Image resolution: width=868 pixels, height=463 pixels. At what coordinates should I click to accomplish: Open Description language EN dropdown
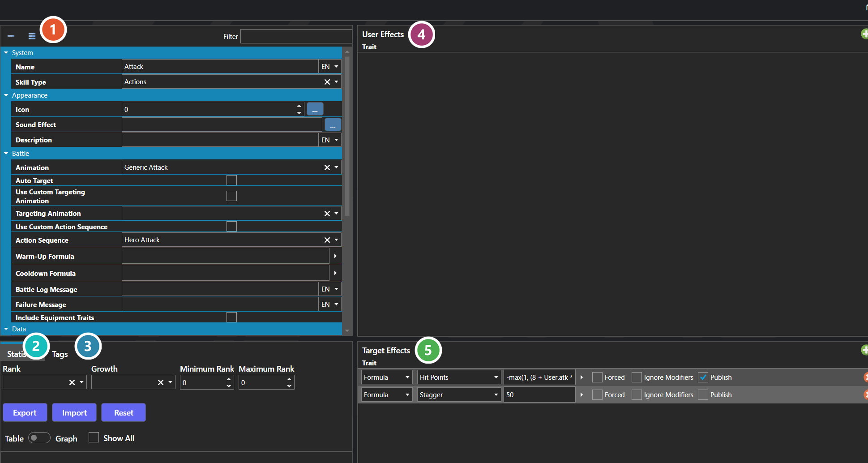click(x=330, y=140)
